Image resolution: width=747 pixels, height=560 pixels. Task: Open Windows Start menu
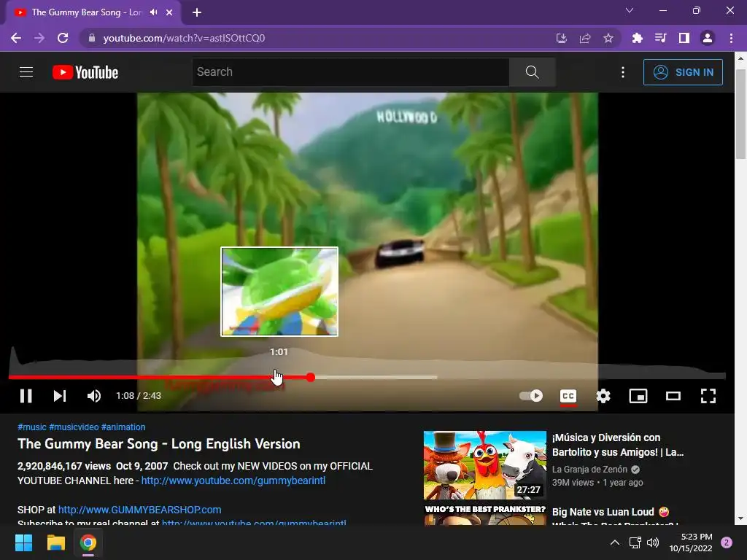pyautogui.click(x=24, y=542)
